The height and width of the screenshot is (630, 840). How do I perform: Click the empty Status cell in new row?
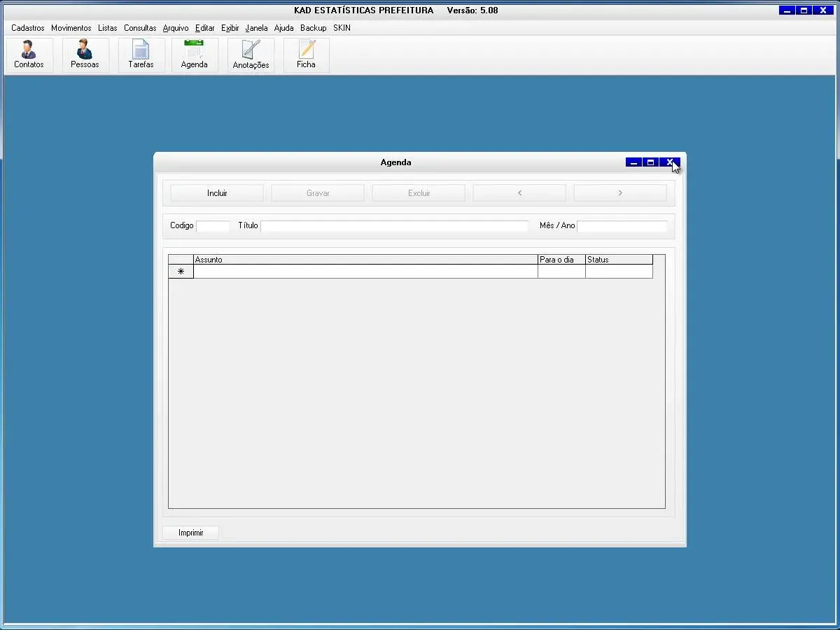click(619, 272)
